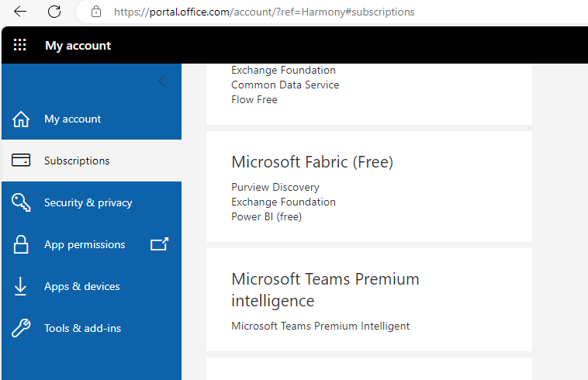Collapse the sidebar with the chevron
Image resolution: width=588 pixels, height=380 pixels.
point(161,81)
